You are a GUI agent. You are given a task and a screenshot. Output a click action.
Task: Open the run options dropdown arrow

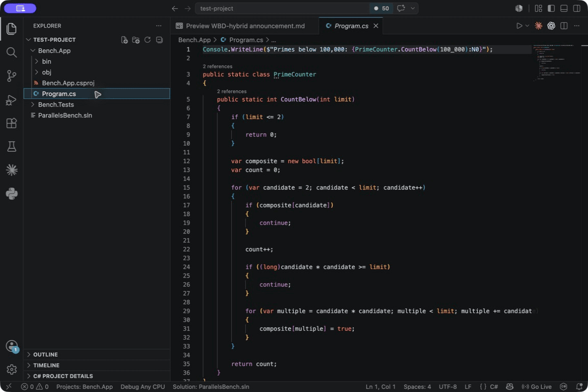[x=527, y=26]
